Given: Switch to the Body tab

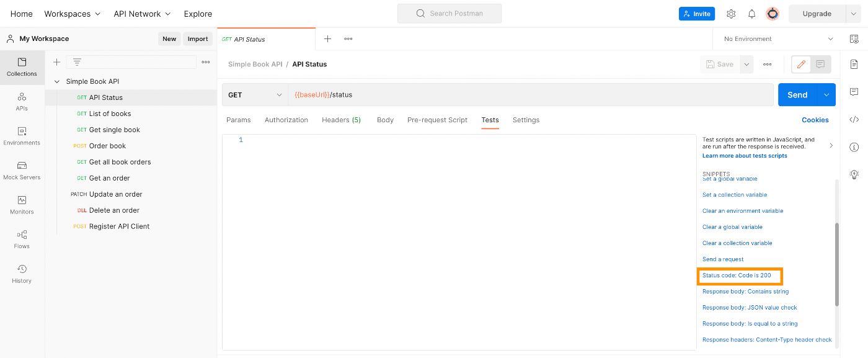Looking at the screenshot, I should [385, 120].
